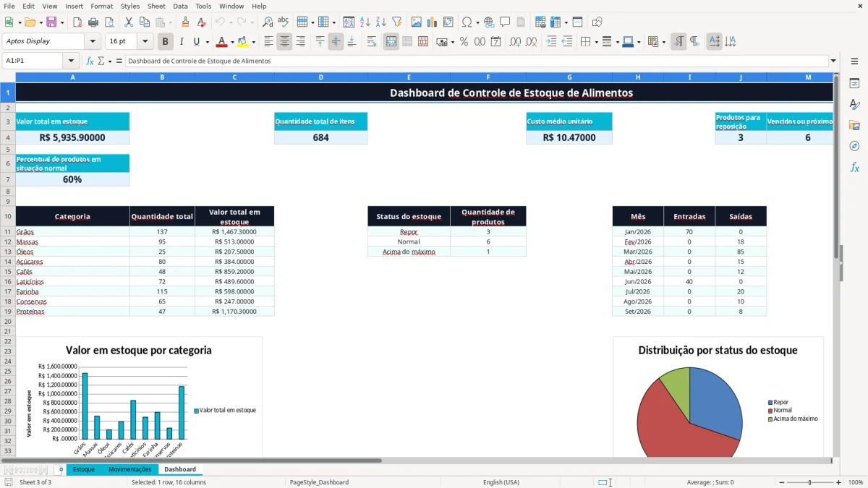Open the font size dropdown
Image resolution: width=868 pixels, height=488 pixels.
click(x=145, y=42)
